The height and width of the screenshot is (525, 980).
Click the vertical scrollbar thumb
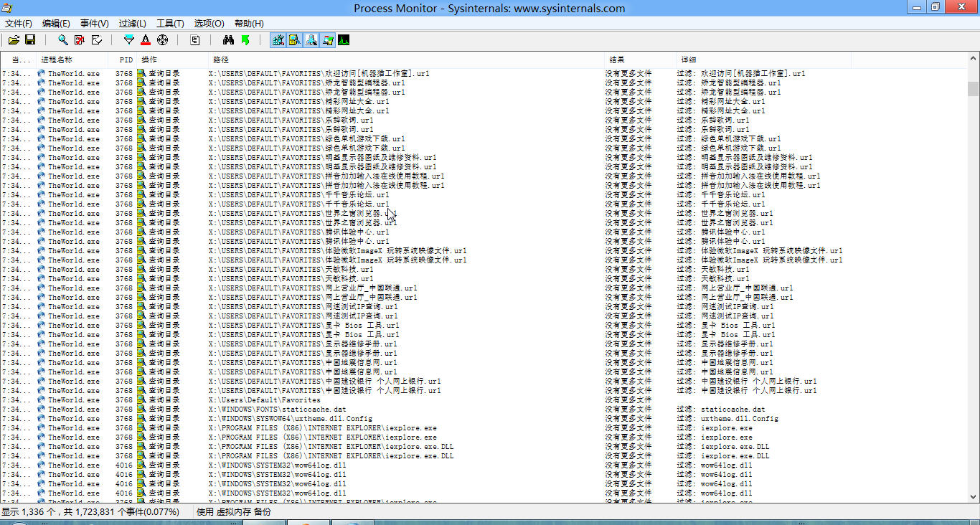(973, 88)
